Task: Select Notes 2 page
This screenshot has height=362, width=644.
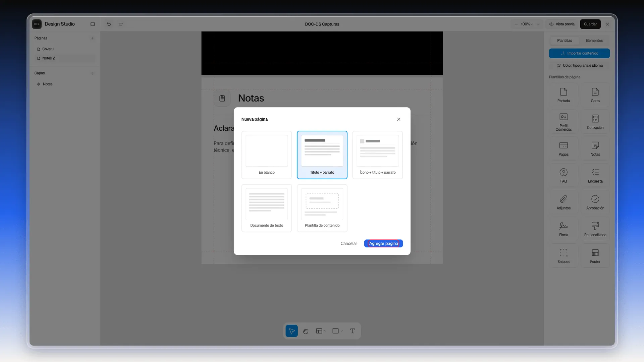Action: (64, 58)
